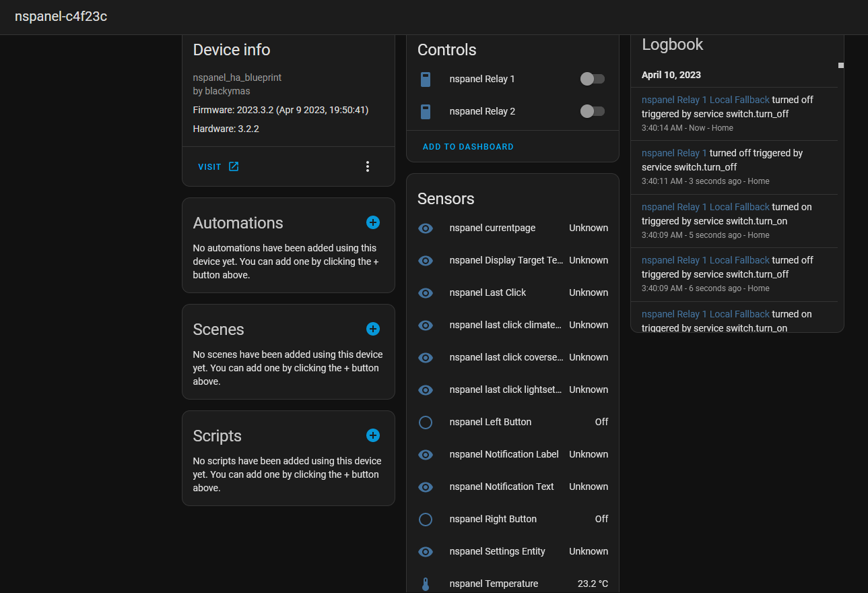Click the Relay 1 device icon in Controls
The width and height of the screenshot is (868, 593).
426,79
